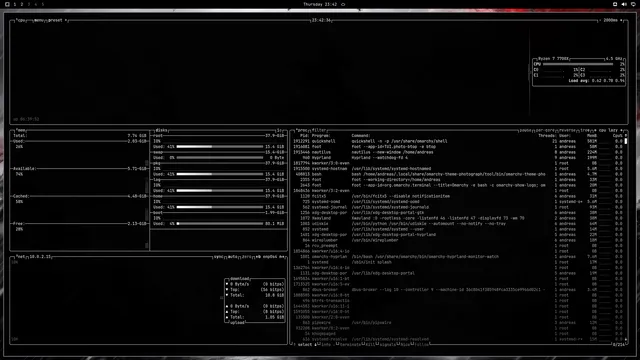Click the Thursday 23:42 clock

320,4
